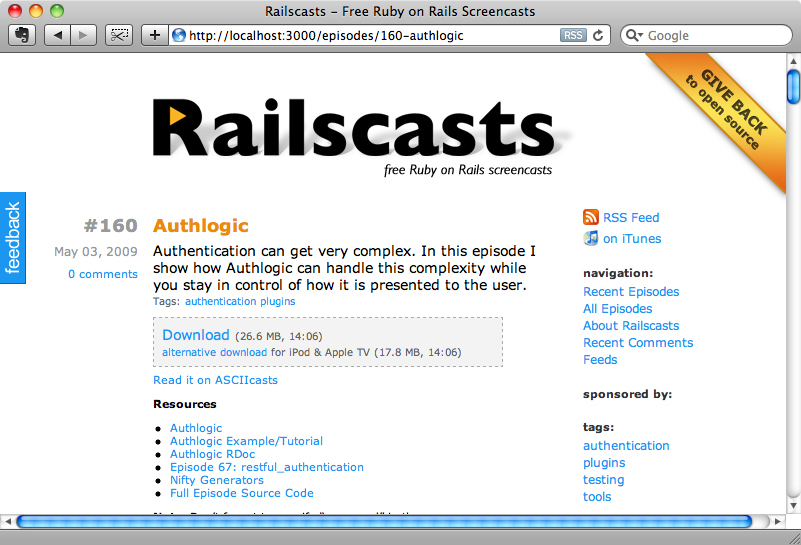The width and height of the screenshot is (801, 545).
Task: Go to All Episodes in navigation
Action: (x=618, y=309)
